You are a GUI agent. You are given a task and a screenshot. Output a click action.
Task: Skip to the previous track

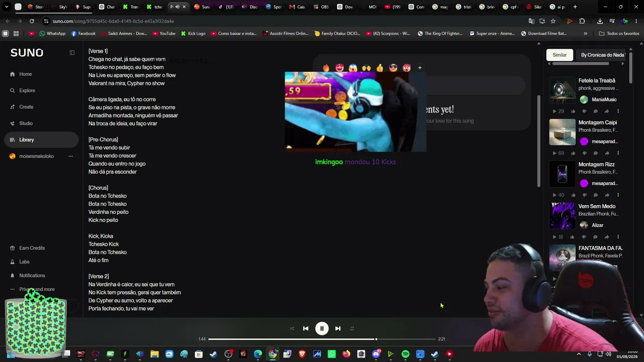pos(305,328)
